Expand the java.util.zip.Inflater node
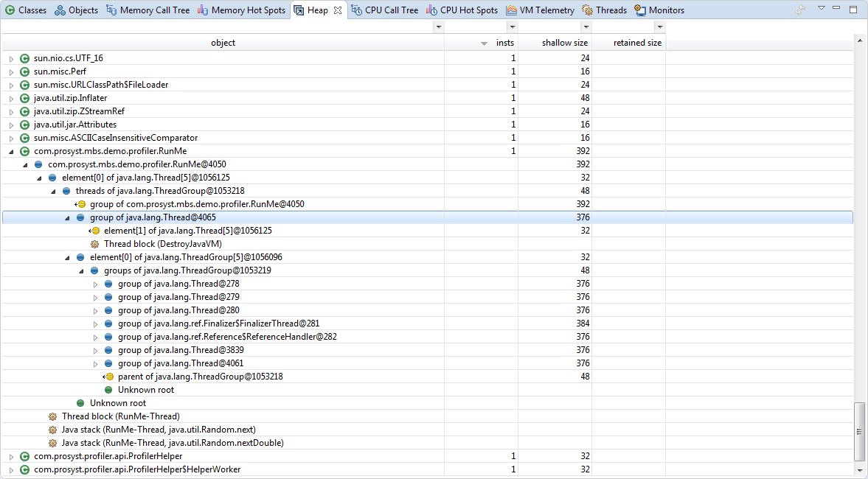The height and width of the screenshot is (479, 868). tap(11, 98)
